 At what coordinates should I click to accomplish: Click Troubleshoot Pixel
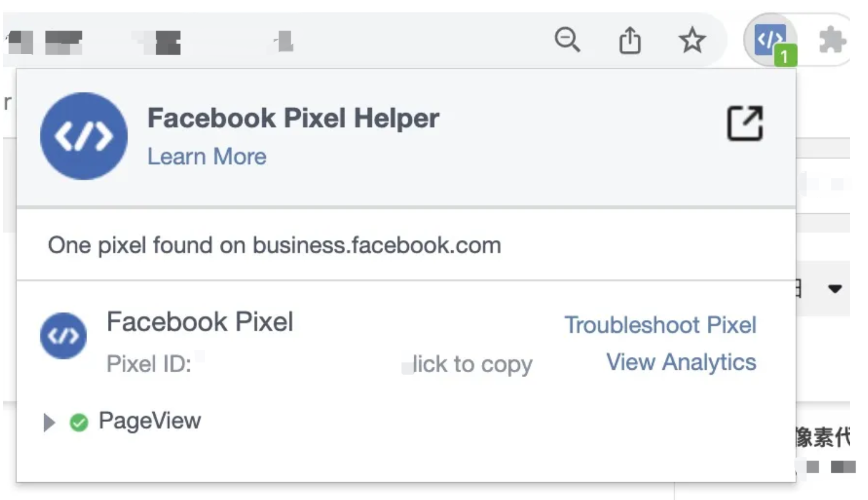point(661,325)
